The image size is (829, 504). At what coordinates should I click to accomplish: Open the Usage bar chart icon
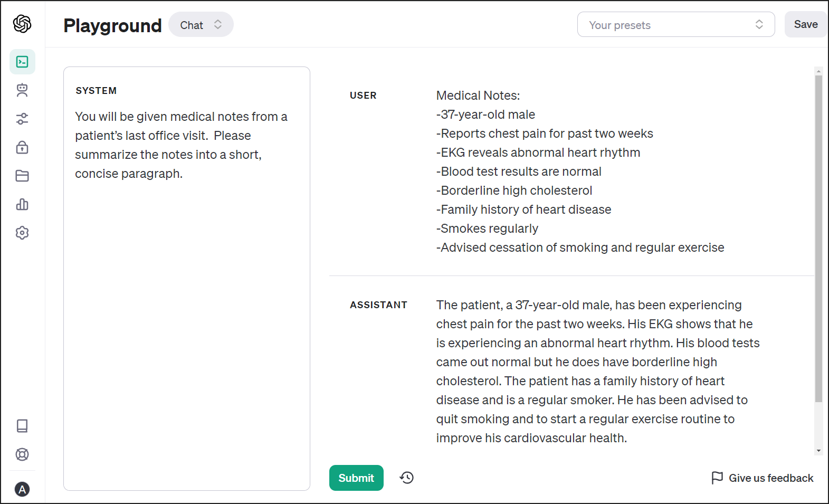coord(22,204)
